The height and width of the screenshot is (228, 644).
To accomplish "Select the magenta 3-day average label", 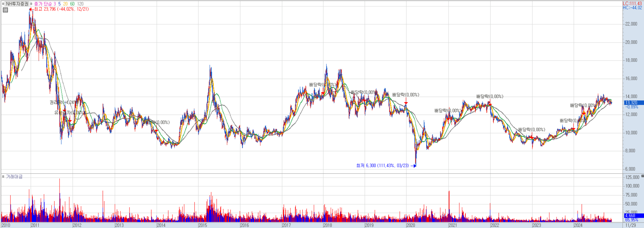I will (x=55, y=4).
